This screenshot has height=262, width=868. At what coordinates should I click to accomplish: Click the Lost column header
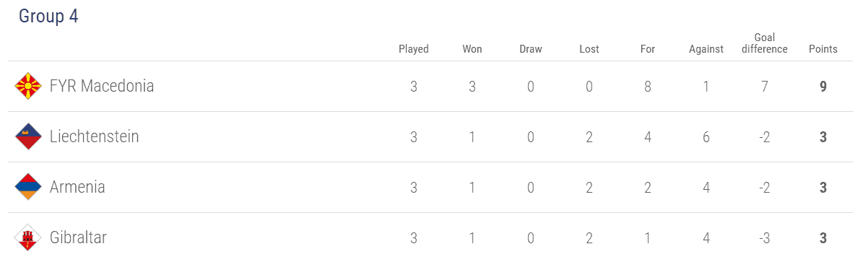pos(589,49)
